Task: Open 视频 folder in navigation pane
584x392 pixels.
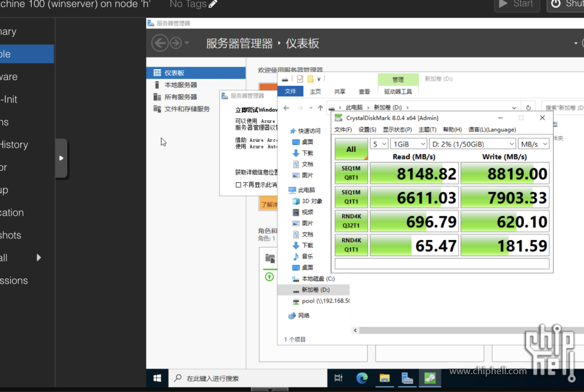Action: coord(307,212)
